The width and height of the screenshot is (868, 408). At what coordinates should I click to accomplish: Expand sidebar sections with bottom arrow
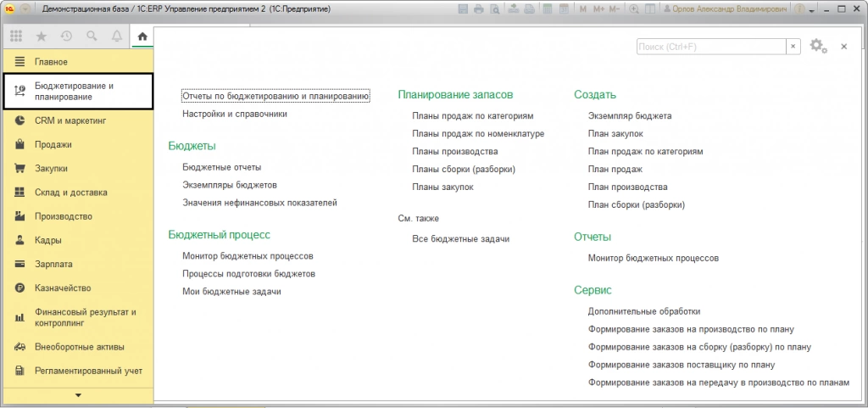coord(78,395)
